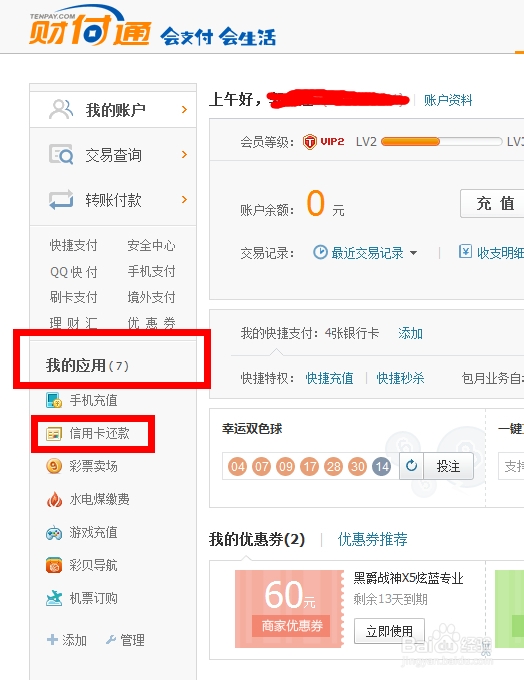This screenshot has width=524, height=680.
Task: Click the transfer payment arrows icon
Action: click(x=61, y=199)
